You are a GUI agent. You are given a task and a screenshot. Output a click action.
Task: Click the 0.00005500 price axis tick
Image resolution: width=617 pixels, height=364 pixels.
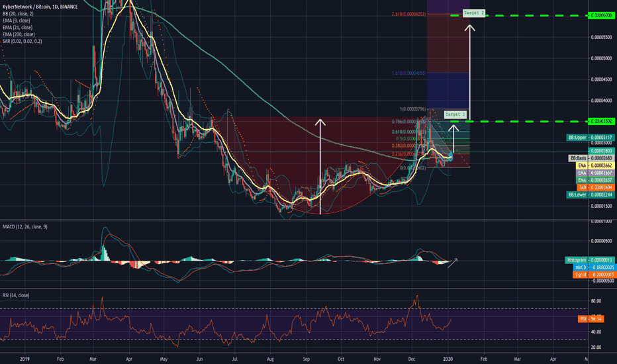[x=601, y=37]
